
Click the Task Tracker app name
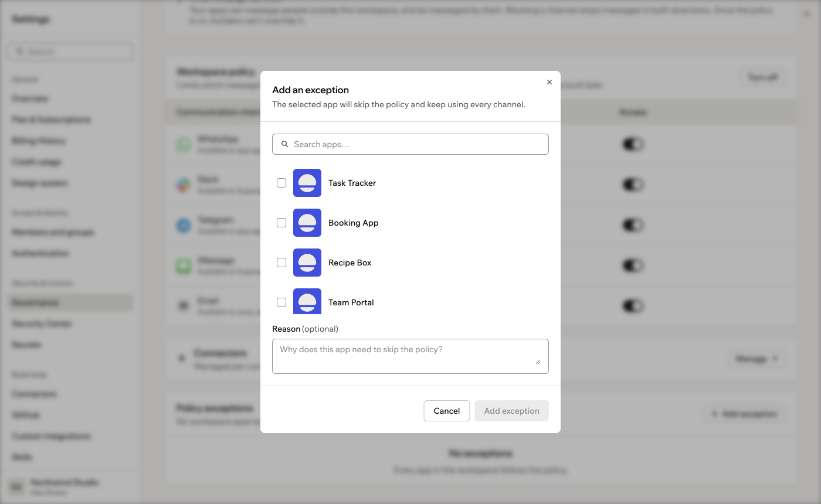352,183
